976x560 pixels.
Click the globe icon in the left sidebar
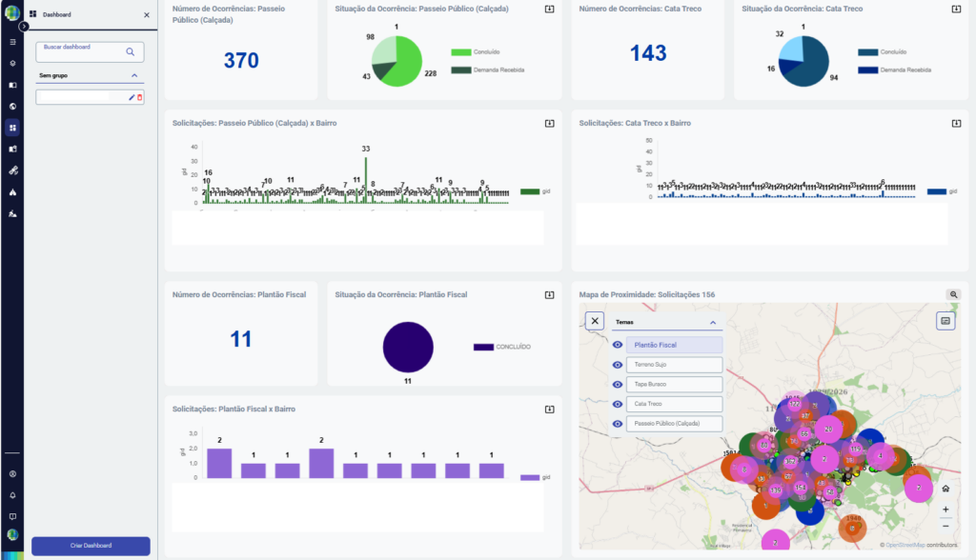(x=13, y=107)
